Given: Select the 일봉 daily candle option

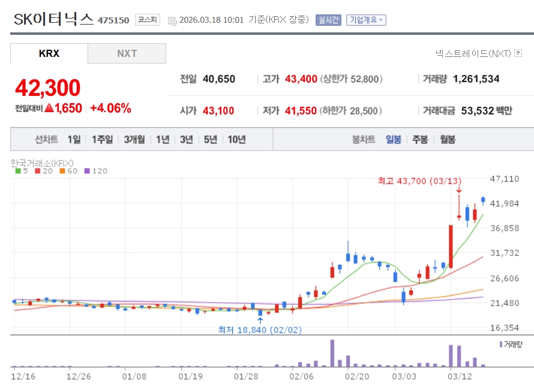Looking at the screenshot, I should (394, 140).
